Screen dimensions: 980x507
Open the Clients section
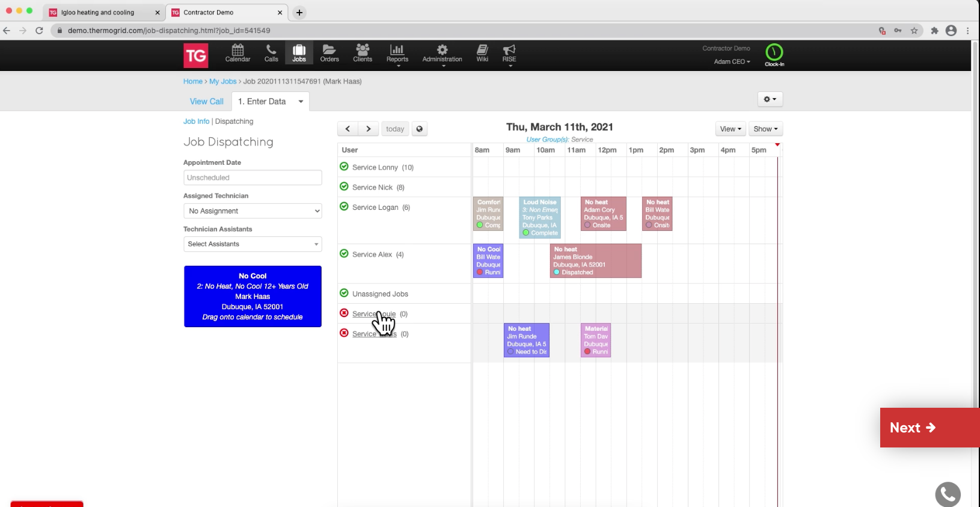click(363, 54)
